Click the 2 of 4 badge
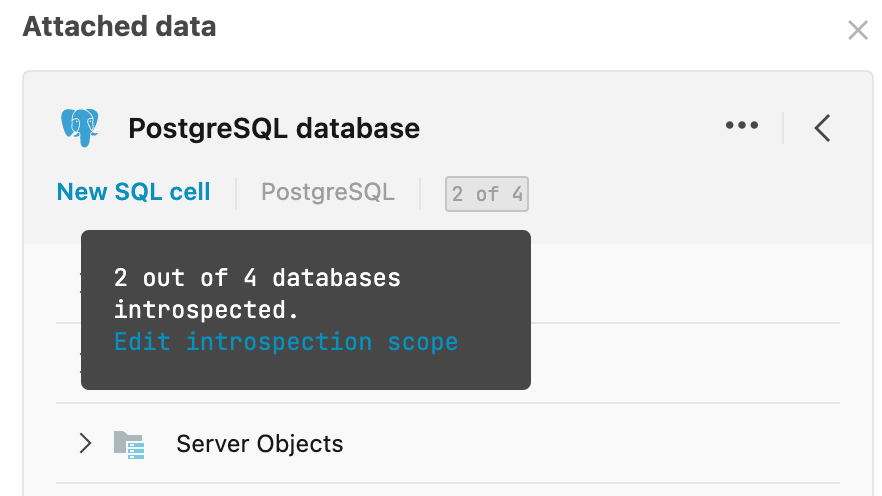Screen dimensions: 882x496 pos(487,194)
